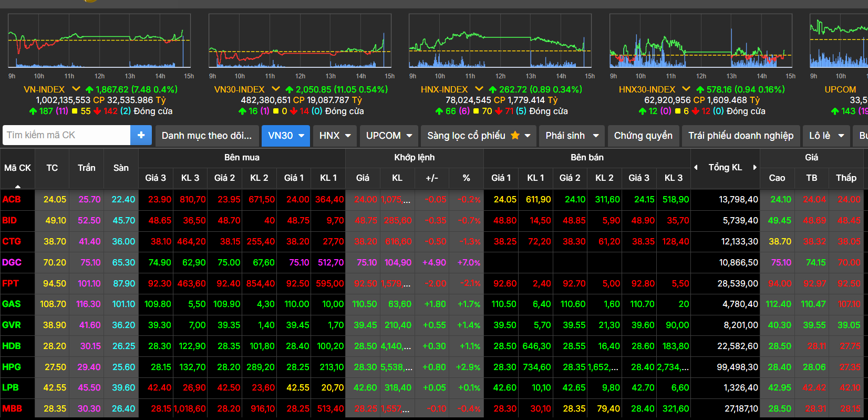Switch to Chứng quyền tab

pyautogui.click(x=643, y=136)
